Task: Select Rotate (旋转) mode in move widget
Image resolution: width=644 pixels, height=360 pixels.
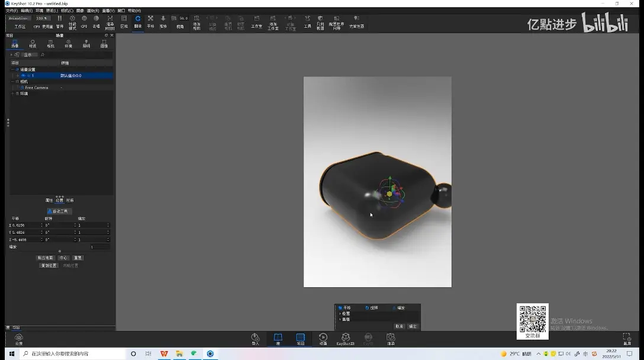Action: pos(371,308)
